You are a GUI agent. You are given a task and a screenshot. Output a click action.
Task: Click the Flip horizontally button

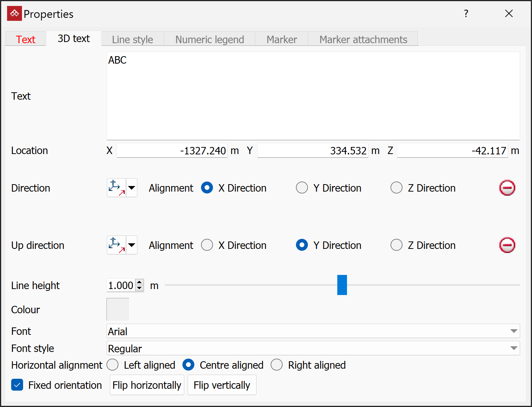pyautogui.click(x=147, y=385)
